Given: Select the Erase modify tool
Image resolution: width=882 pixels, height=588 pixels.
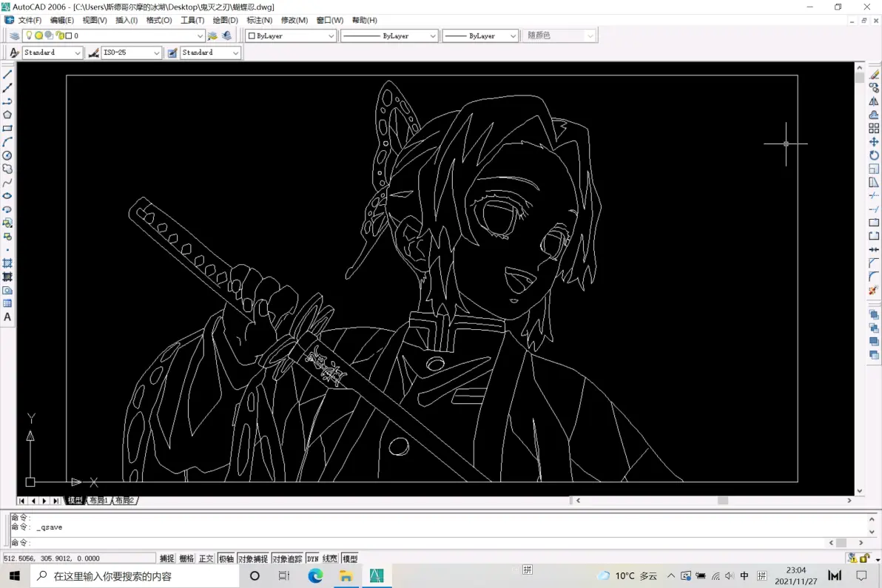Looking at the screenshot, I should pos(874,74).
